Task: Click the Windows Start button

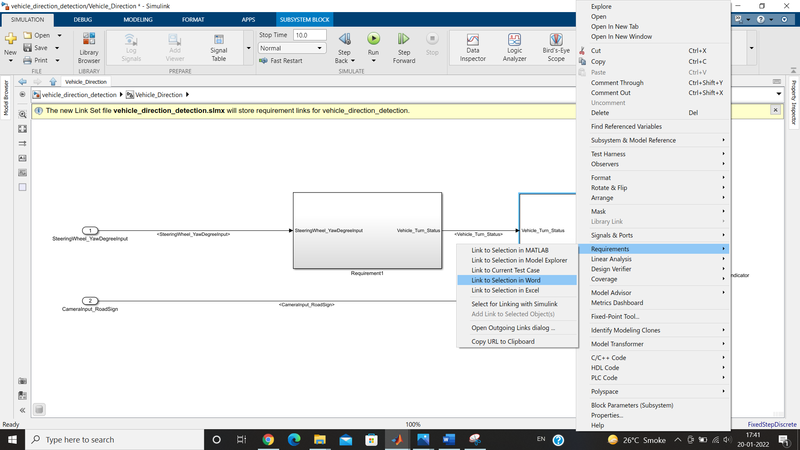Action: 12,439
